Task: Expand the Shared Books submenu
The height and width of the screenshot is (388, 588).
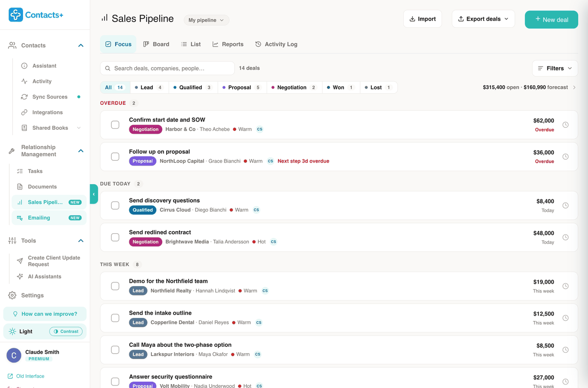Action: (x=79, y=128)
